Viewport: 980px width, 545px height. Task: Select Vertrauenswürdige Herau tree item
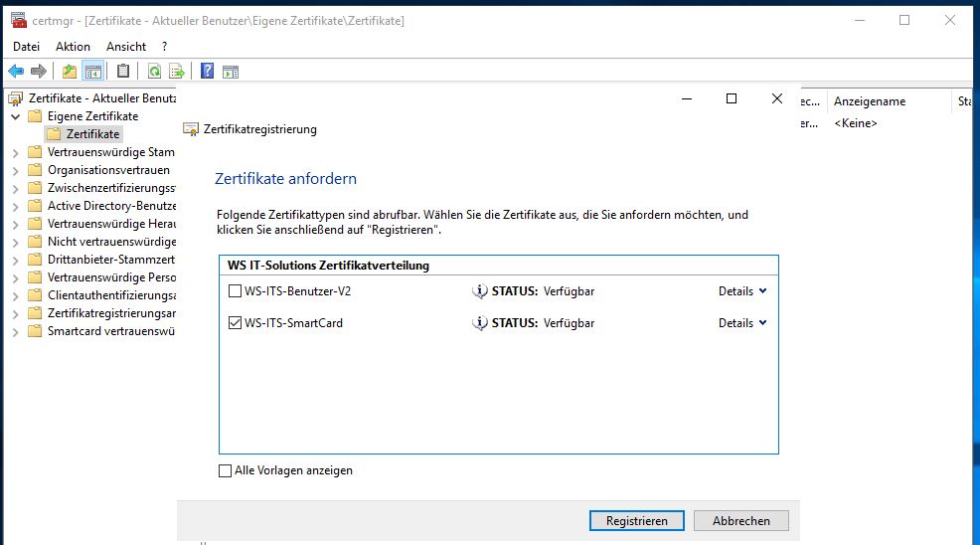112,224
